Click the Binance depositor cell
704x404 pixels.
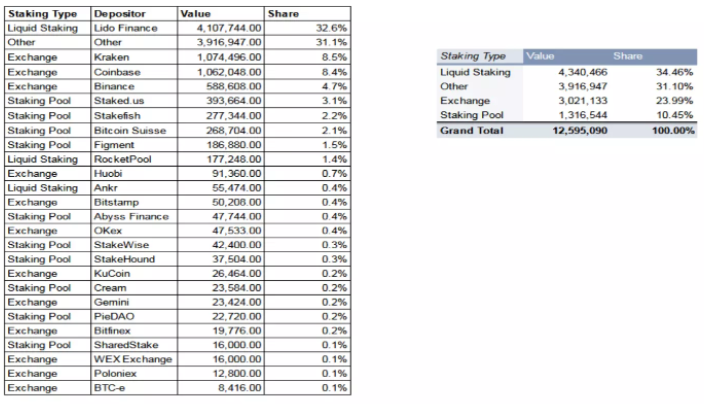[113, 86]
